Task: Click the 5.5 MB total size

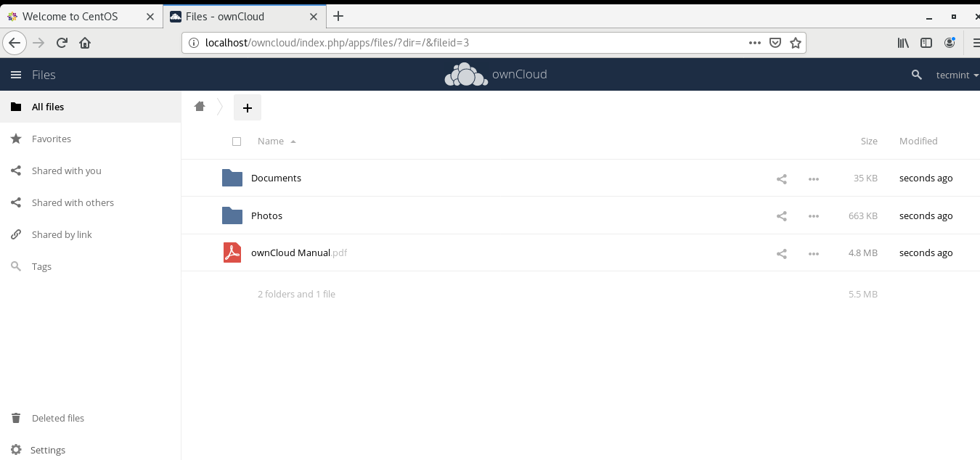Action: tap(863, 294)
